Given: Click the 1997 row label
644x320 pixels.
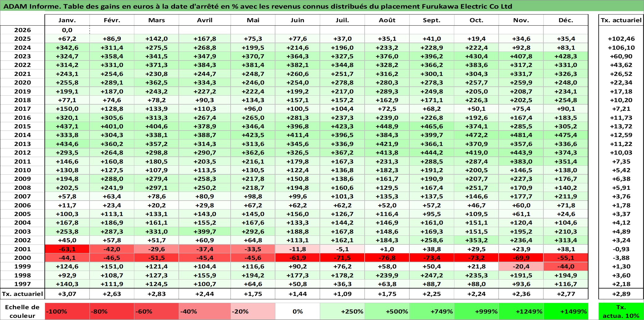Looking at the screenshot, I should [x=23, y=284].
